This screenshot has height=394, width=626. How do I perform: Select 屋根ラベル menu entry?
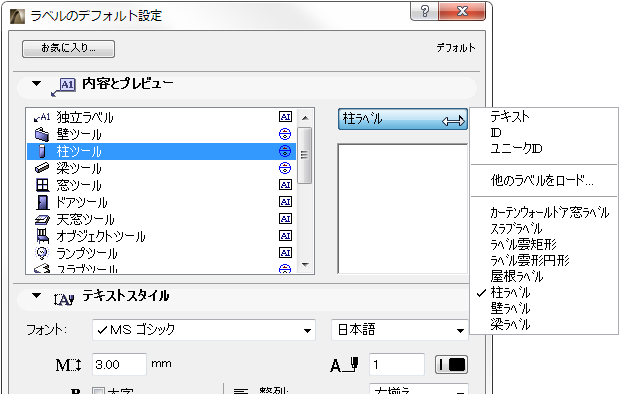coord(517,276)
